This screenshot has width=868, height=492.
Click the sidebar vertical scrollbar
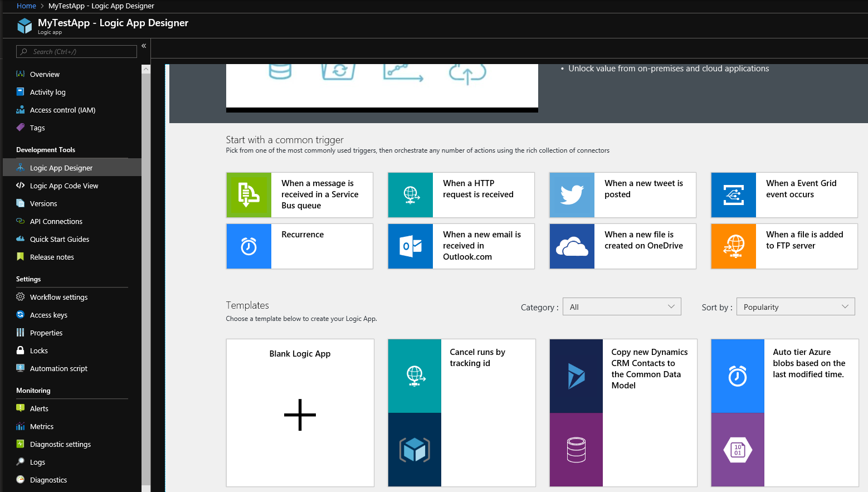tap(146, 279)
